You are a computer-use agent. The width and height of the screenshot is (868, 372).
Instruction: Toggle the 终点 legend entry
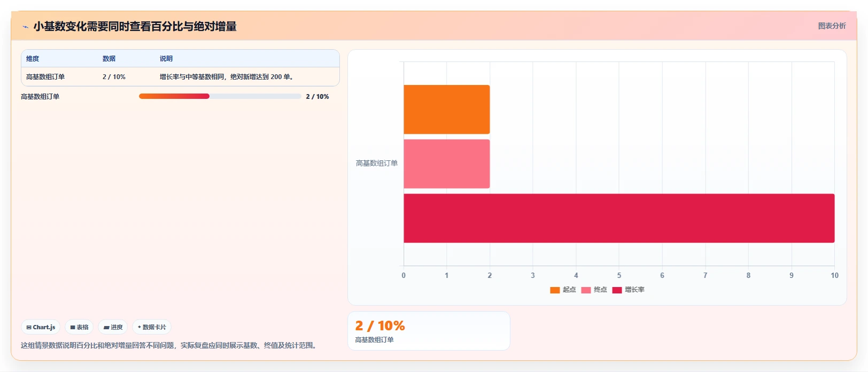tap(594, 290)
